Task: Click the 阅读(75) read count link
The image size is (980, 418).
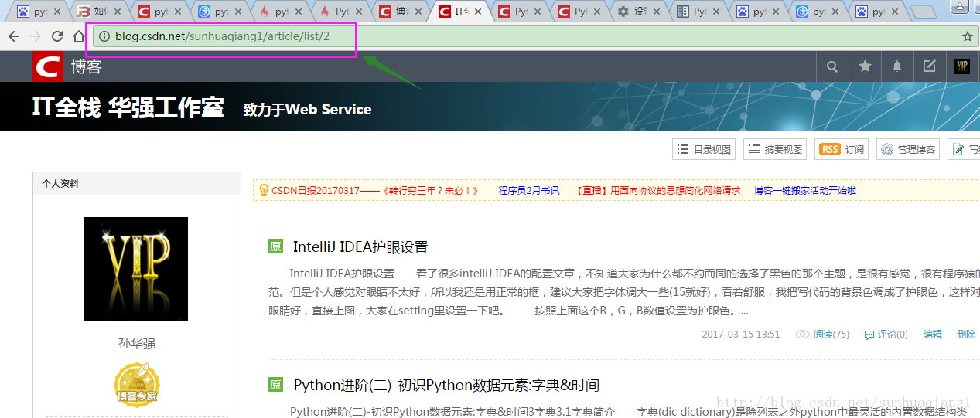Action: click(x=831, y=335)
